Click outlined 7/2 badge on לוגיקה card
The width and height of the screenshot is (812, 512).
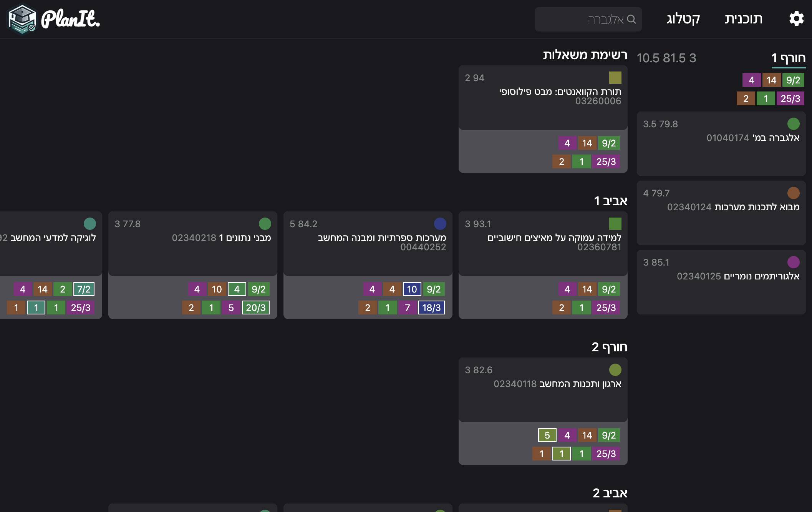click(x=84, y=289)
